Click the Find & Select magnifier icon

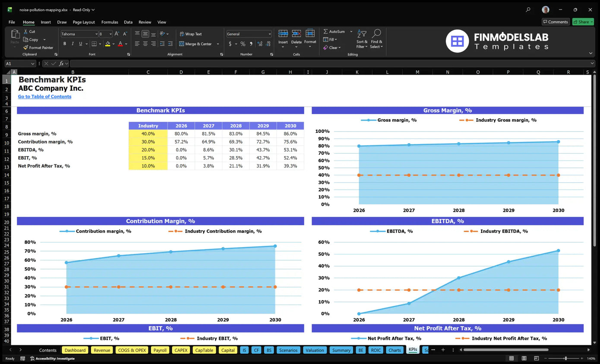pos(376,33)
